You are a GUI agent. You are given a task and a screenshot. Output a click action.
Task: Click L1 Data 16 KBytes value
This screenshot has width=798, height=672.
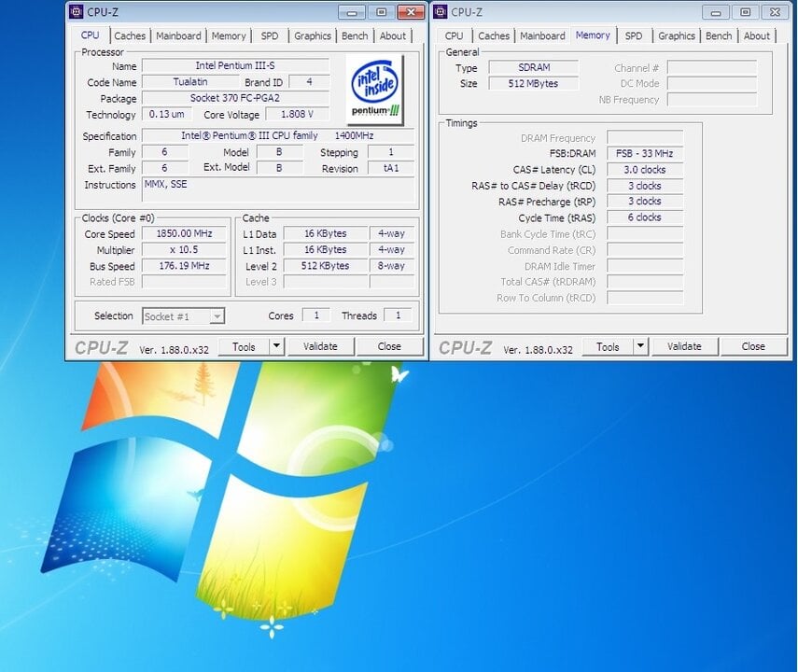click(326, 233)
